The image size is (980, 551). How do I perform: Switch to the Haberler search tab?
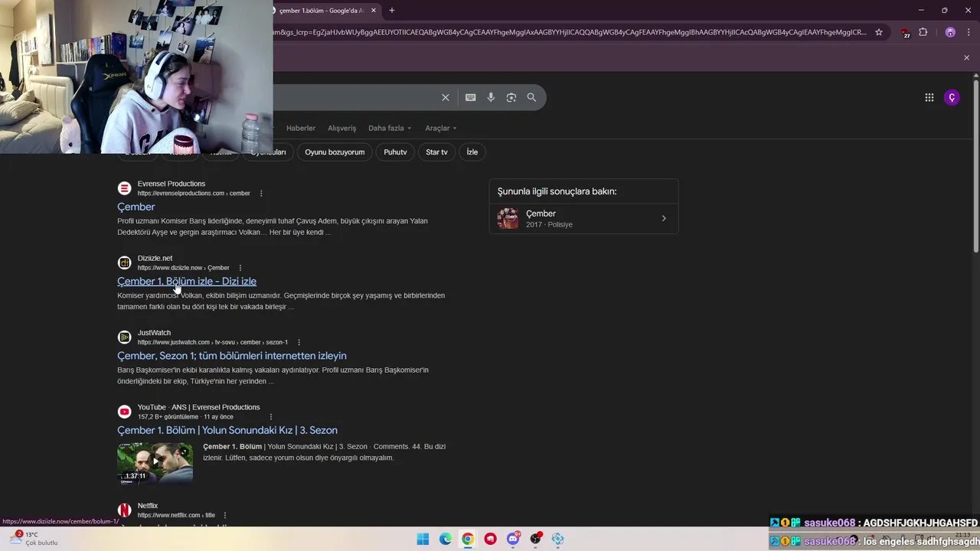pyautogui.click(x=301, y=128)
